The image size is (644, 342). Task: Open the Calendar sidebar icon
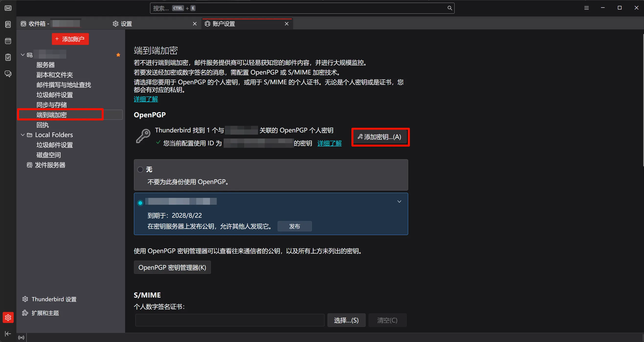click(8, 41)
